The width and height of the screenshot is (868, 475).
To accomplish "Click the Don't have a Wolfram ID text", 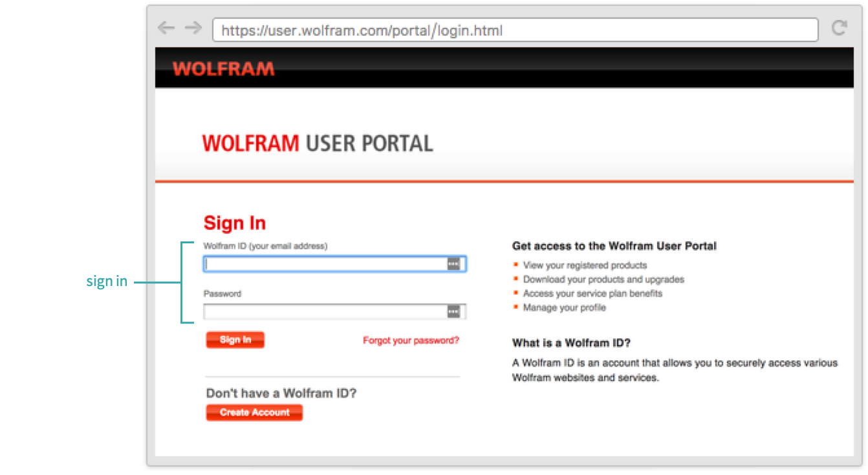I will [x=281, y=393].
